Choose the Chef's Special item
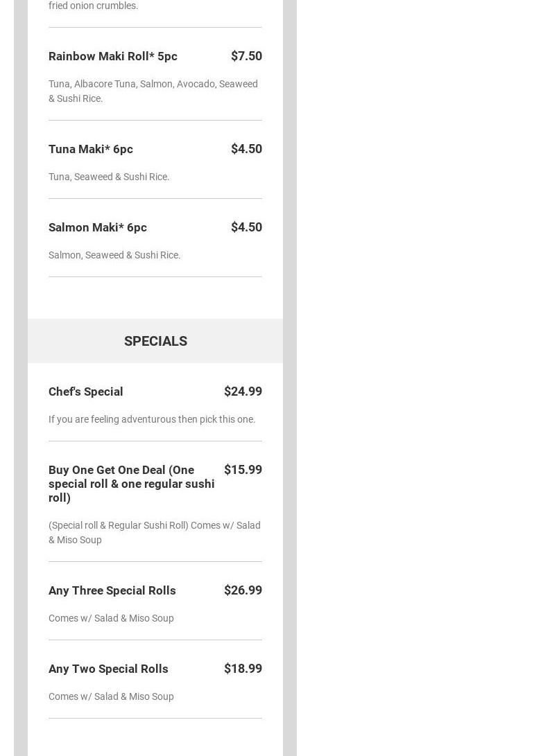The image size is (534, 756). (86, 392)
